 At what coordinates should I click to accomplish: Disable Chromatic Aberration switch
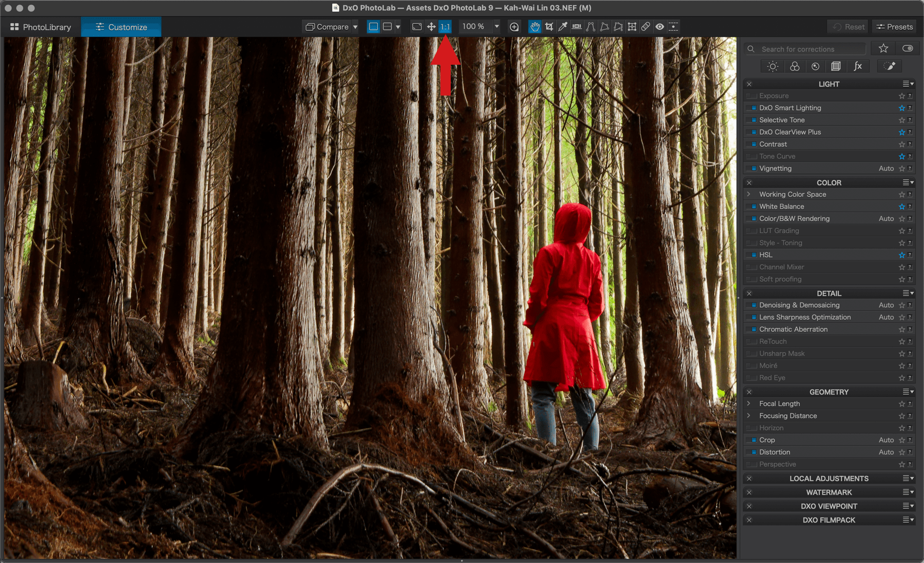pyautogui.click(x=752, y=329)
